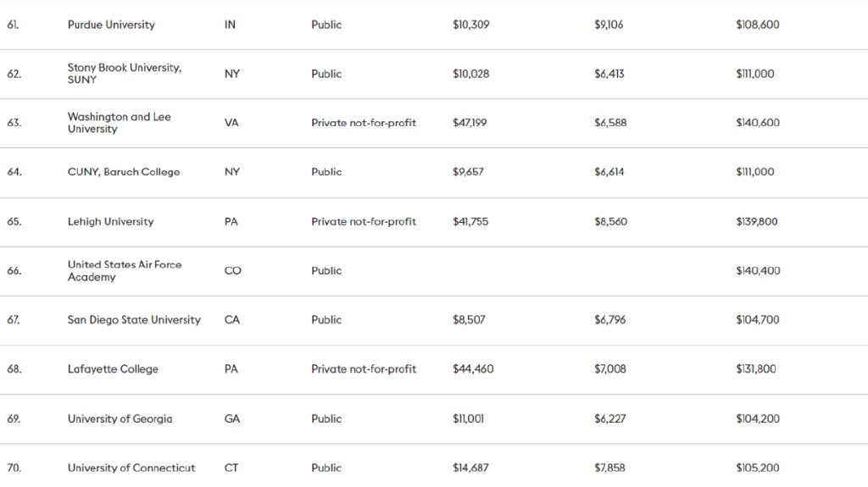Screen dimensions: 868x487
Task: Click rank number 61.
Action: coord(14,25)
